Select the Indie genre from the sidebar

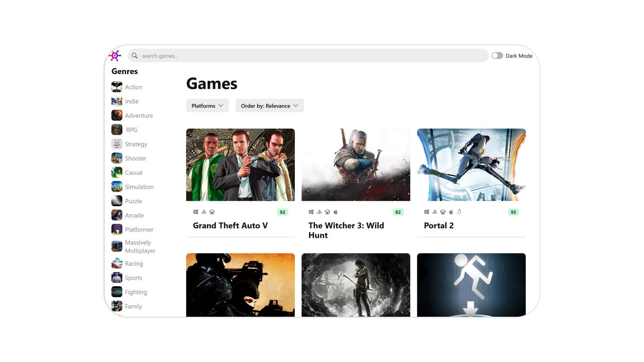tap(131, 101)
